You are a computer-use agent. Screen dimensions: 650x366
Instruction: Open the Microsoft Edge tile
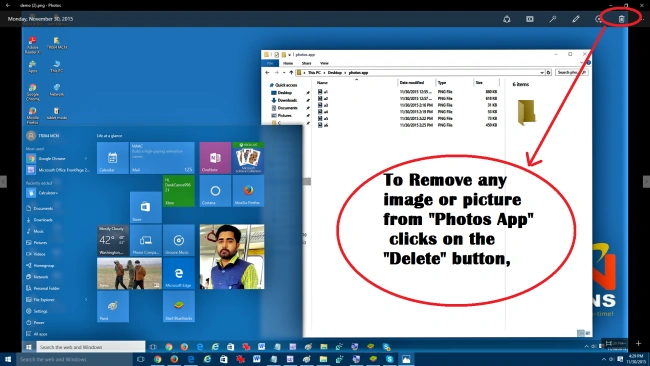tap(179, 274)
